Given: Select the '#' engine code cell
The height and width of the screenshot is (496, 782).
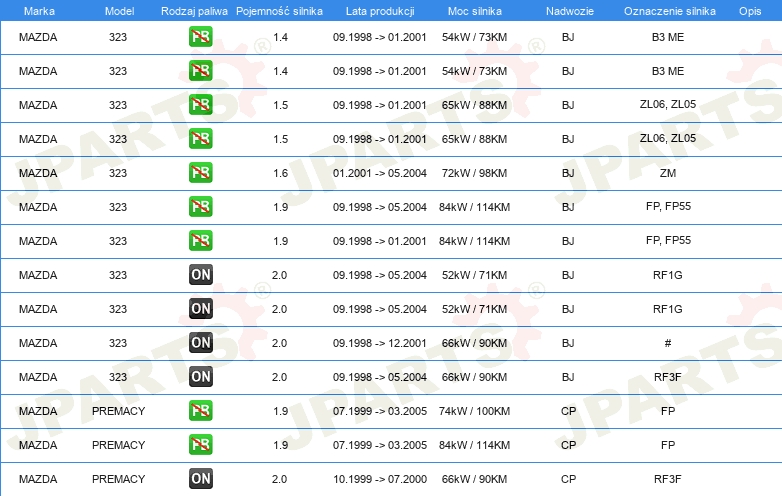Looking at the screenshot, I should click(x=668, y=343).
